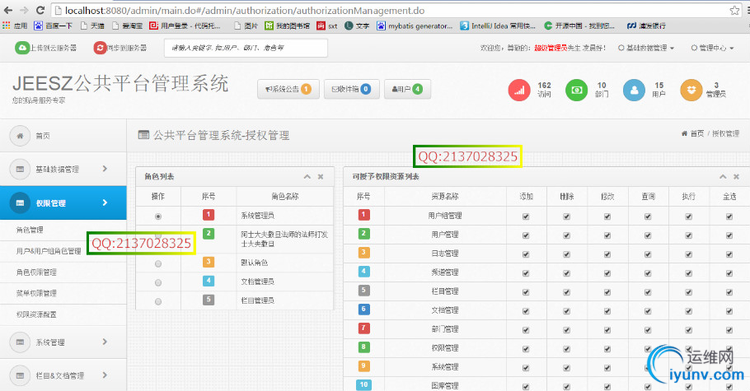Click the orange administrators icon showing 3
This screenshot has width=750, height=391.
(x=691, y=90)
